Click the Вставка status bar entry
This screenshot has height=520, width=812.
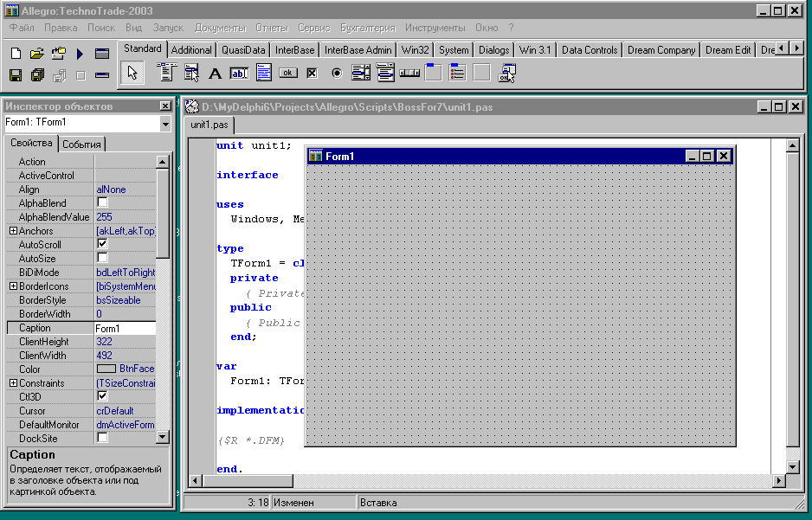point(378,503)
